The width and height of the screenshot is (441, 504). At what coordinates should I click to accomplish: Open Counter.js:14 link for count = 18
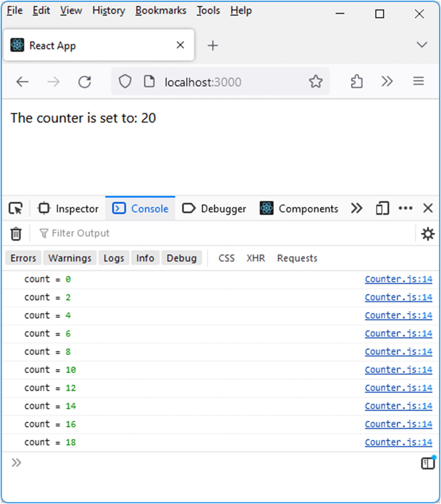(398, 442)
